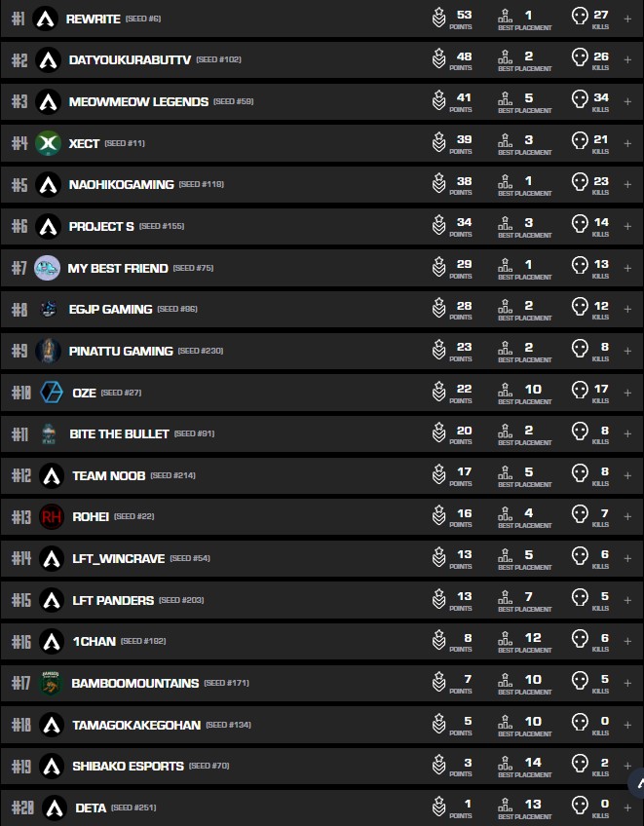This screenshot has width=644, height=826.
Task: Click the Bite The Bullet team logo
Action: tap(49, 433)
